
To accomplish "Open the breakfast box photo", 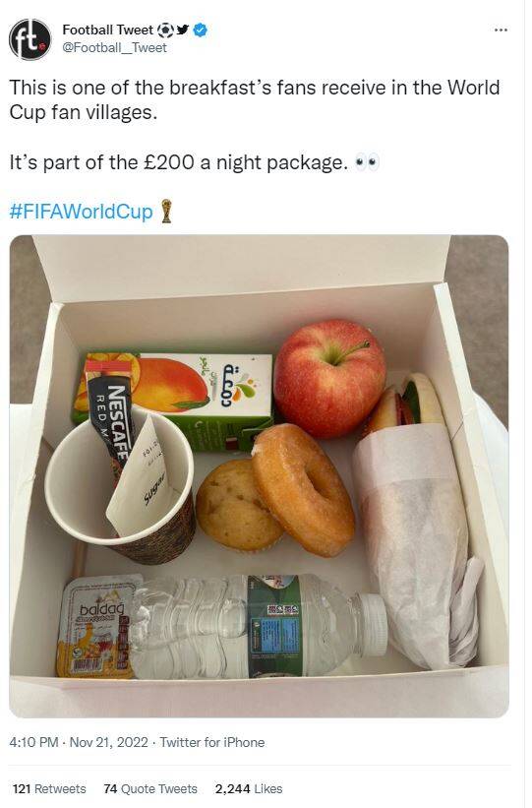I will click(259, 476).
